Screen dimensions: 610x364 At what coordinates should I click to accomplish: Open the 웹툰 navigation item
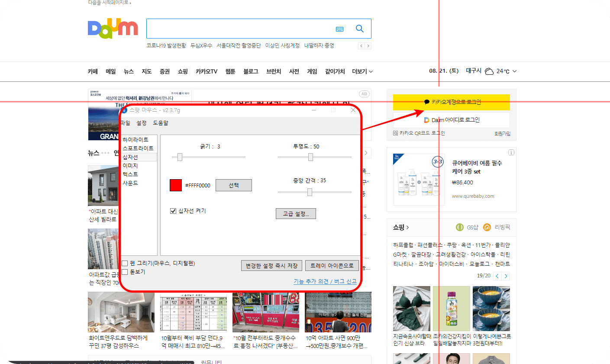click(x=230, y=71)
